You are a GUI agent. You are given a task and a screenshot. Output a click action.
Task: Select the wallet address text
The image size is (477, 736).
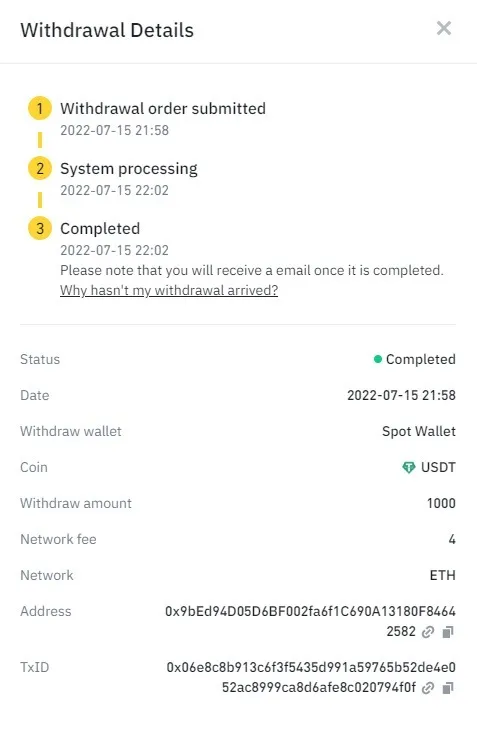[x=310, y=621]
